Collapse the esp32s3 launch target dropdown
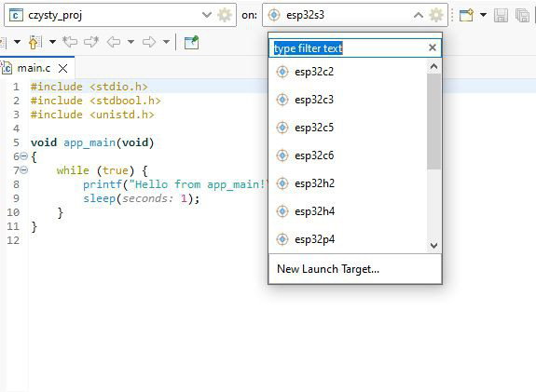 419,15
